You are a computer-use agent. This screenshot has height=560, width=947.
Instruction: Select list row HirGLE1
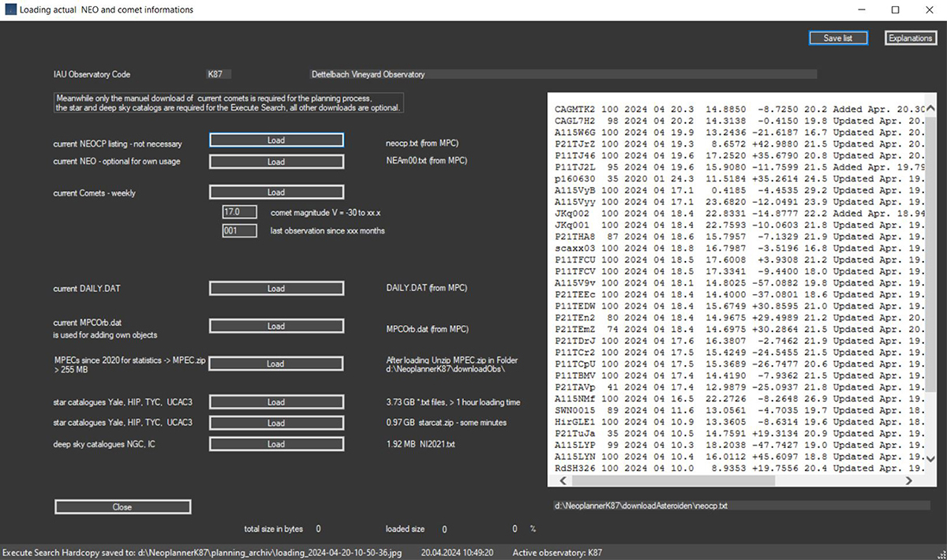740,421
